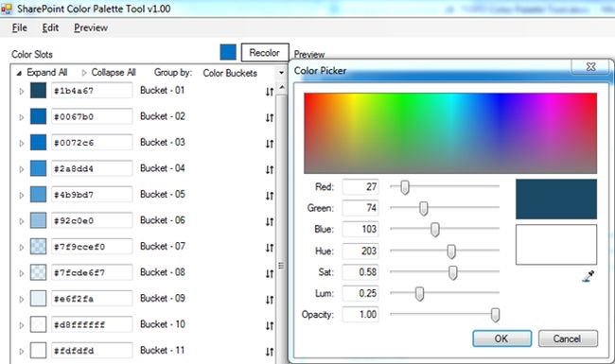Click the Bucket - 06 color swatch
615x364 pixels.
click(x=38, y=220)
